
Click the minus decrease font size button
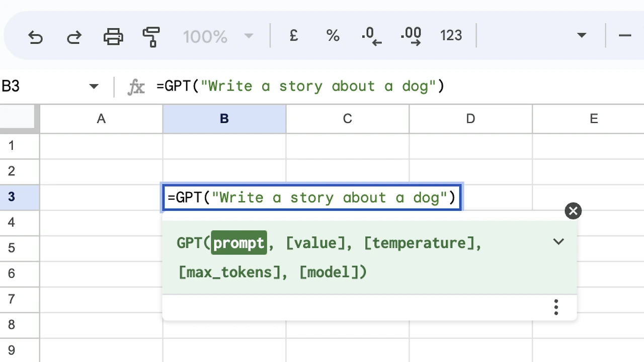pos(625,36)
